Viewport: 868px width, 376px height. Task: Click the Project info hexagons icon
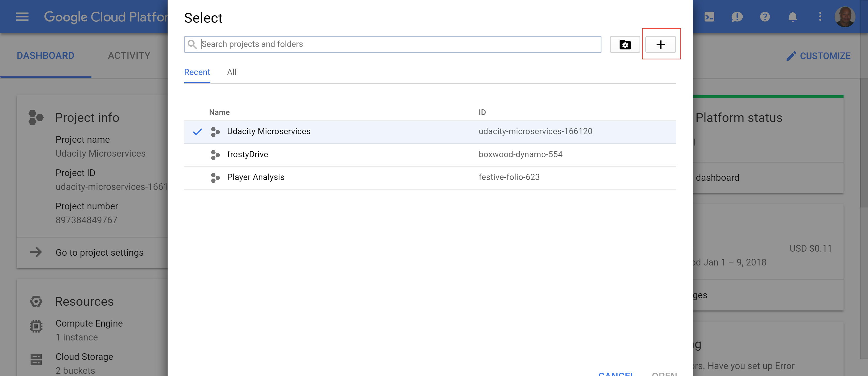click(36, 117)
